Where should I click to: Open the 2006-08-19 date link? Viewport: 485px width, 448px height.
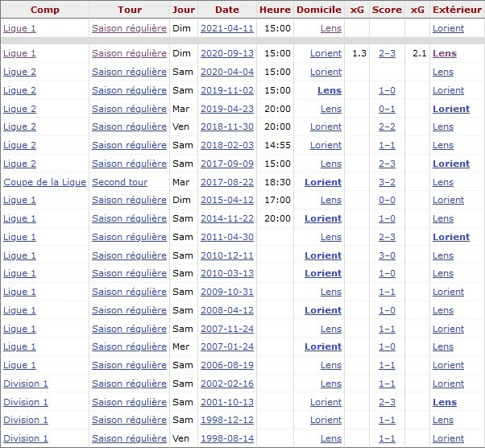(227, 365)
